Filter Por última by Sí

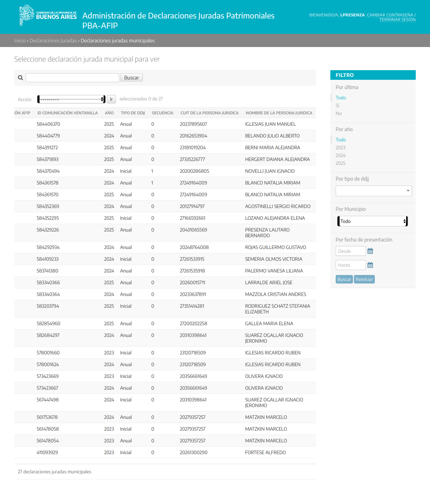(x=337, y=105)
